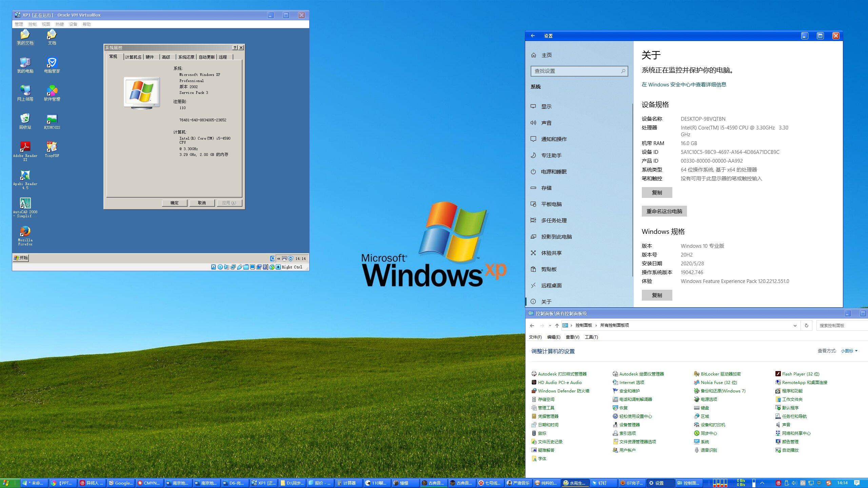Open 电源和睡眠 settings item
This screenshot has height=488, width=868.
click(x=579, y=171)
